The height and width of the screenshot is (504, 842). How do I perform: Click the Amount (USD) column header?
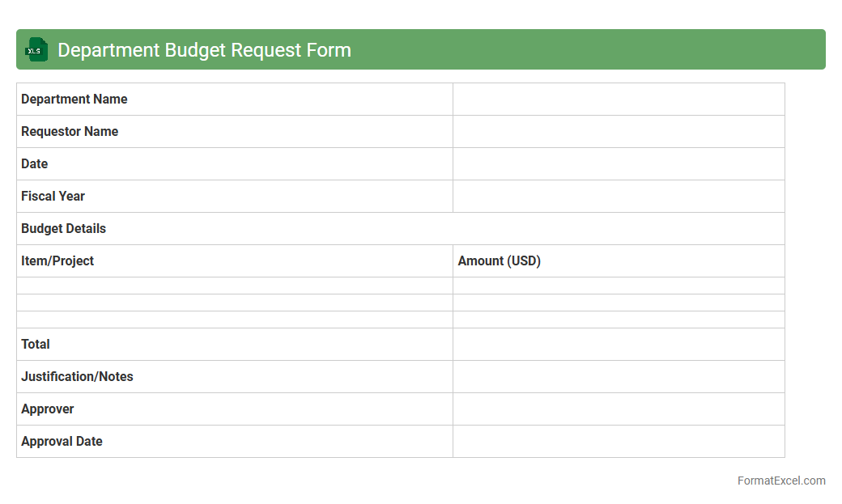(619, 261)
